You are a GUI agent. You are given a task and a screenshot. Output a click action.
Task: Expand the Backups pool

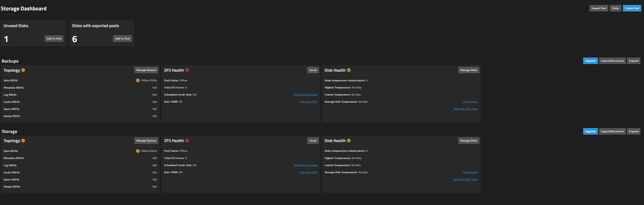coord(633,61)
